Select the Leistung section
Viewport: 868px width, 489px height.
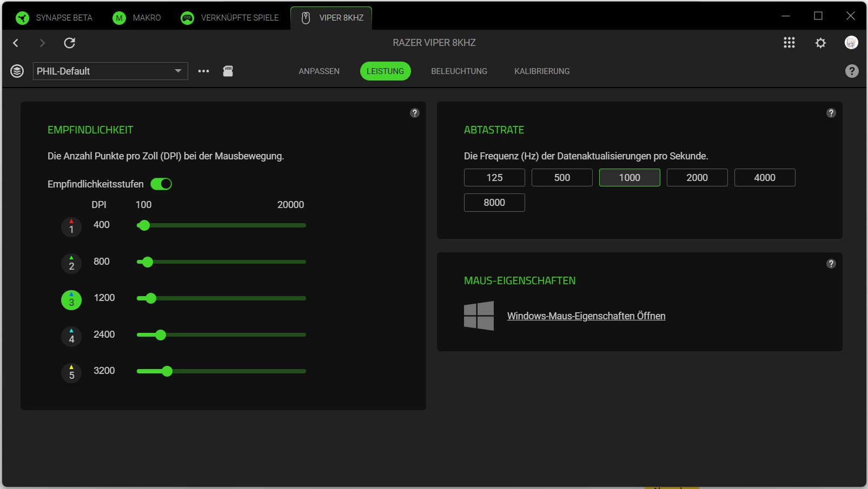point(385,71)
